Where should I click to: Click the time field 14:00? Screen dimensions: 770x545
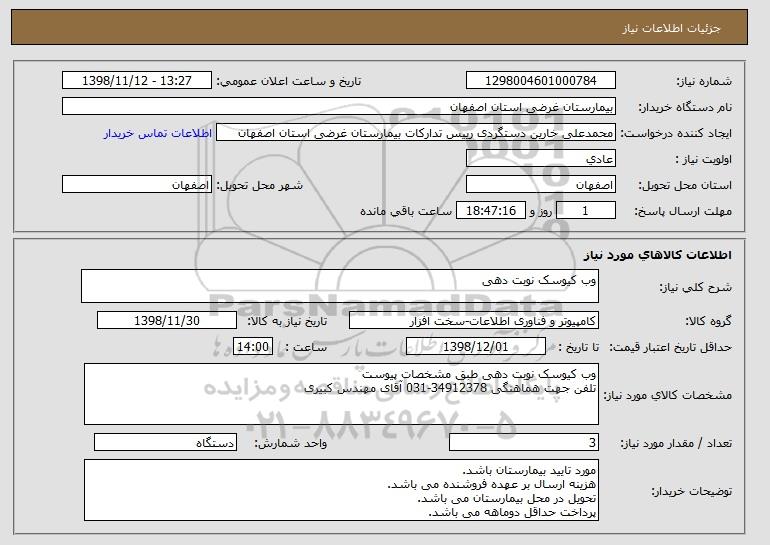click(253, 347)
